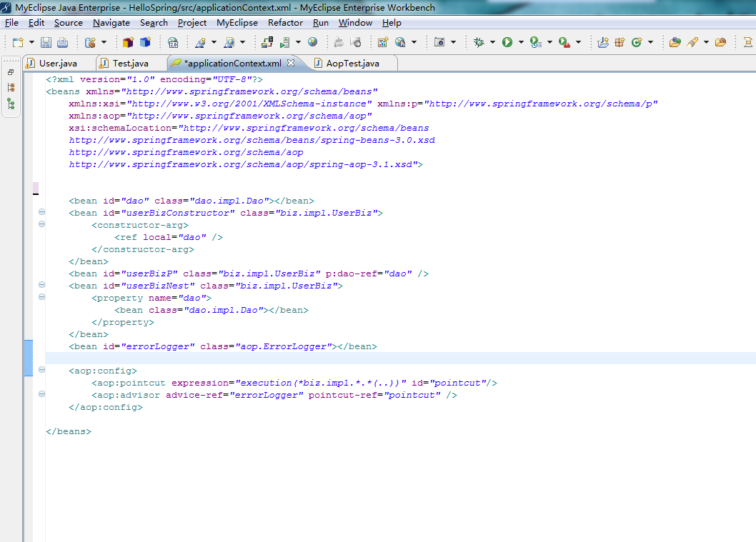
Task: Click the Run external tools icon
Action: tap(564, 42)
